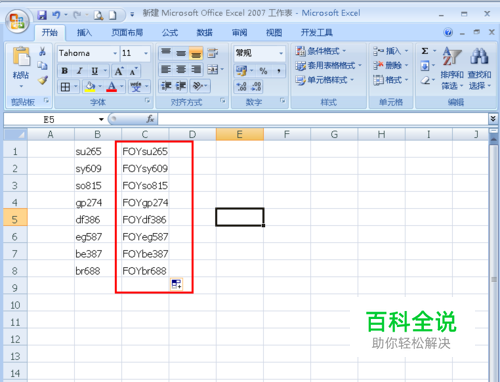Toggle italic formatting
The image size is (500, 382).
pyautogui.click(x=80, y=71)
